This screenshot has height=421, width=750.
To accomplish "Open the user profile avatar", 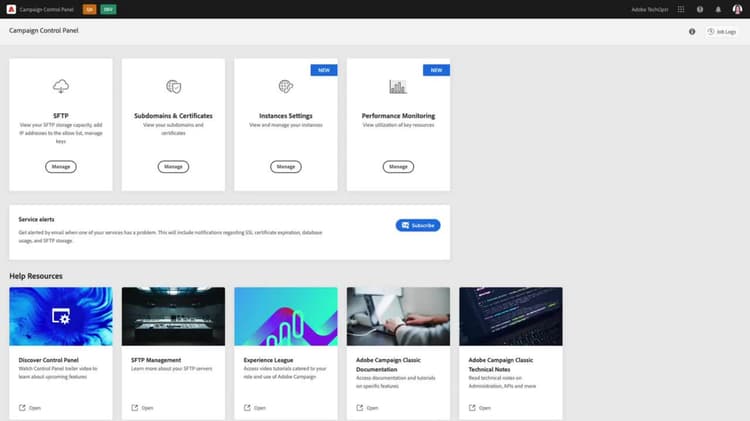I will 737,9.
